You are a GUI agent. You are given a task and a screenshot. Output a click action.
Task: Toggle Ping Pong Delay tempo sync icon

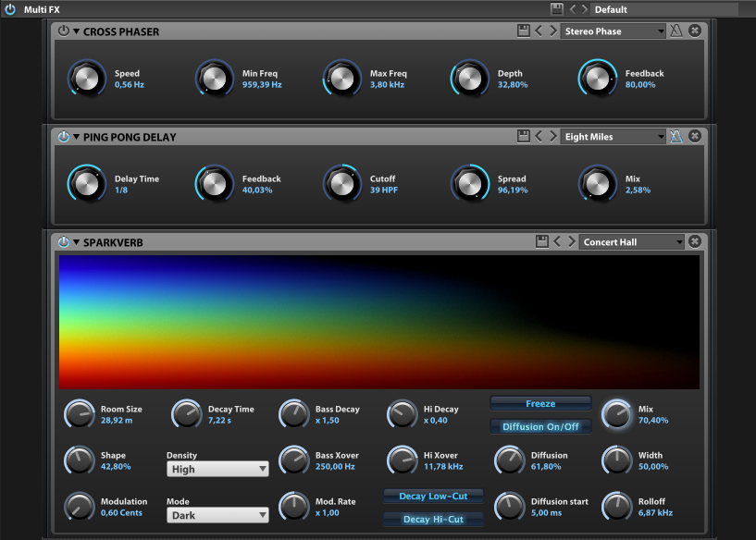[x=676, y=136]
